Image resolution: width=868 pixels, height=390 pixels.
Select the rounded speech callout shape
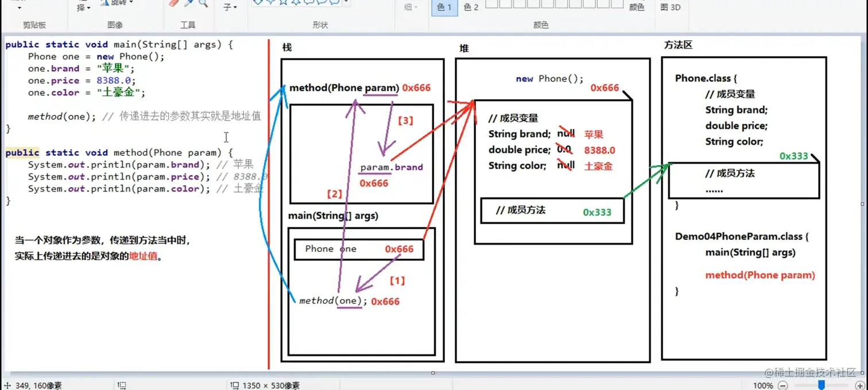pyautogui.click(x=308, y=5)
